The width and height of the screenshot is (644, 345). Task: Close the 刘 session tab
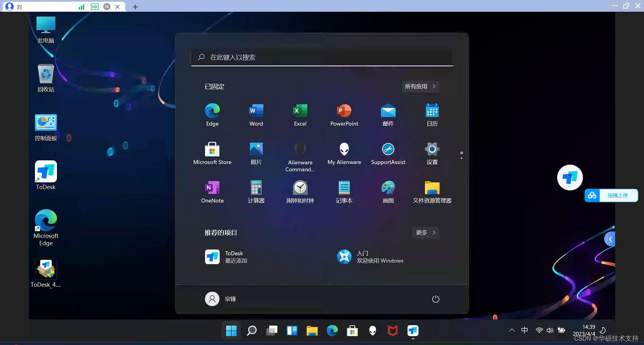117,7
